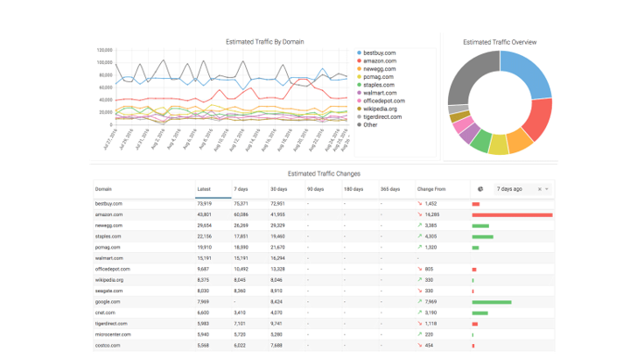
Task: Click the officedepot.com table row name
Action: (x=113, y=270)
